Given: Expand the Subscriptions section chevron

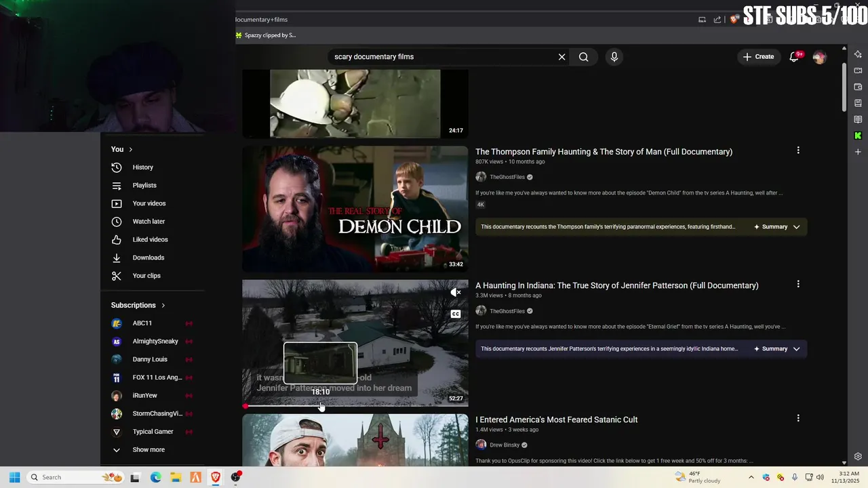Looking at the screenshot, I should click(x=163, y=305).
